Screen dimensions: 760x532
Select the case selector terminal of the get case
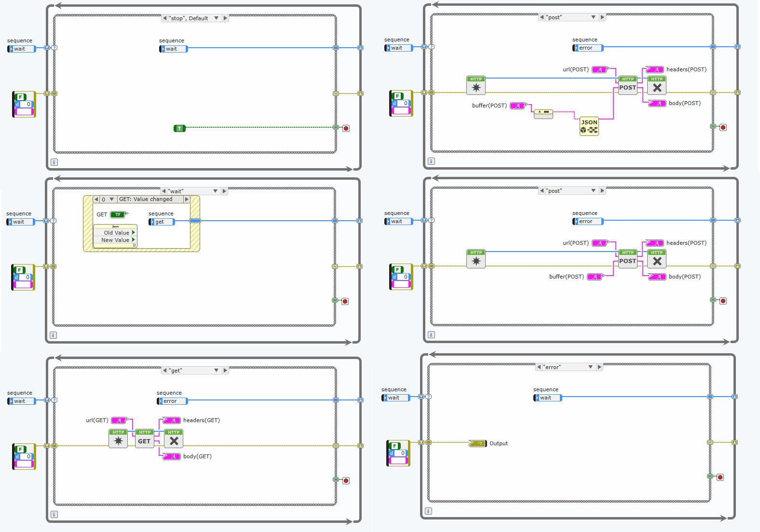point(54,400)
